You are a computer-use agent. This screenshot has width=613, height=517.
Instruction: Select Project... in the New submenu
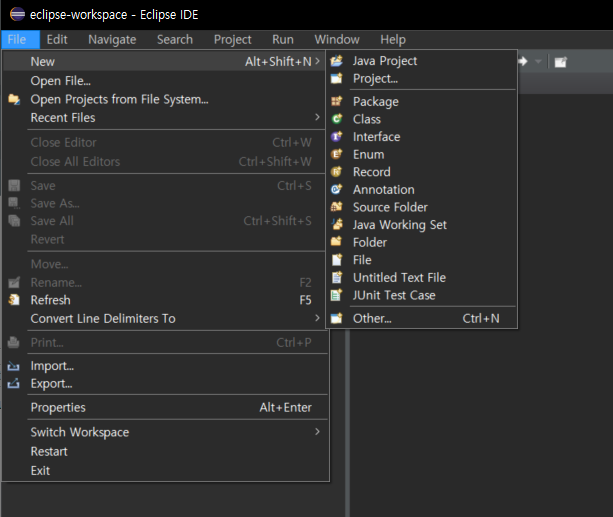pyautogui.click(x=421, y=79)
